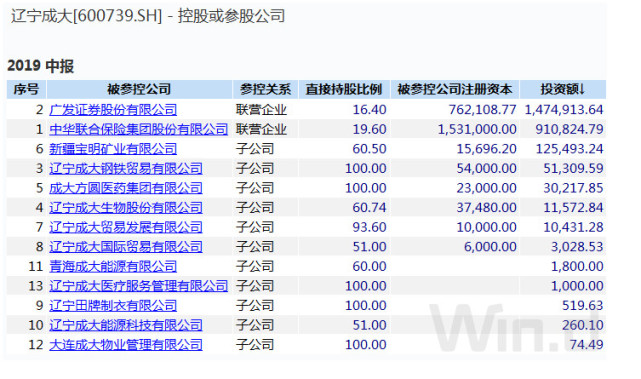
Task: Open 辽宁成大国际贸易有限公司 link
Action: click(x=126, y=247)
